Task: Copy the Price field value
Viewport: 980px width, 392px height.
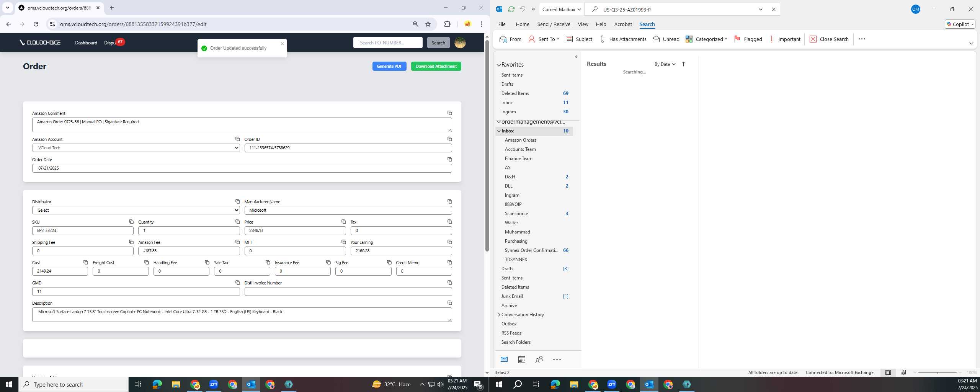Action: tap(344, 222)
